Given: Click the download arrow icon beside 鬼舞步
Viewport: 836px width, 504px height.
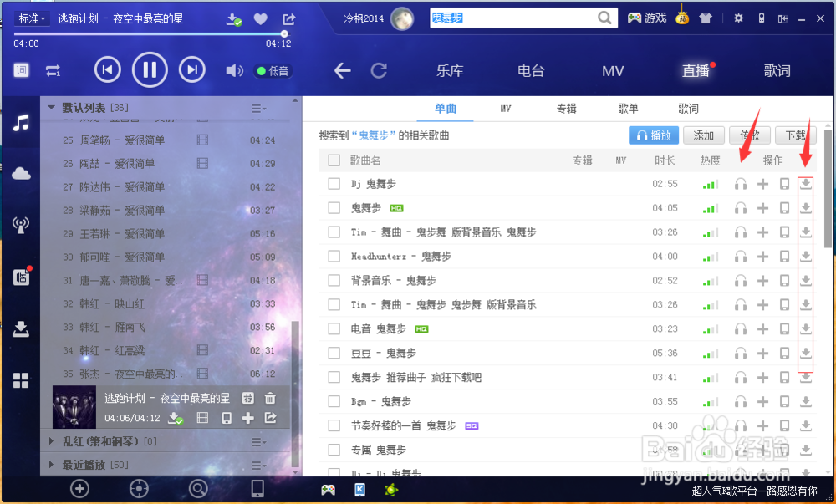Looking at the screenshot, I should pyautogui.click(x=805, y=207).
